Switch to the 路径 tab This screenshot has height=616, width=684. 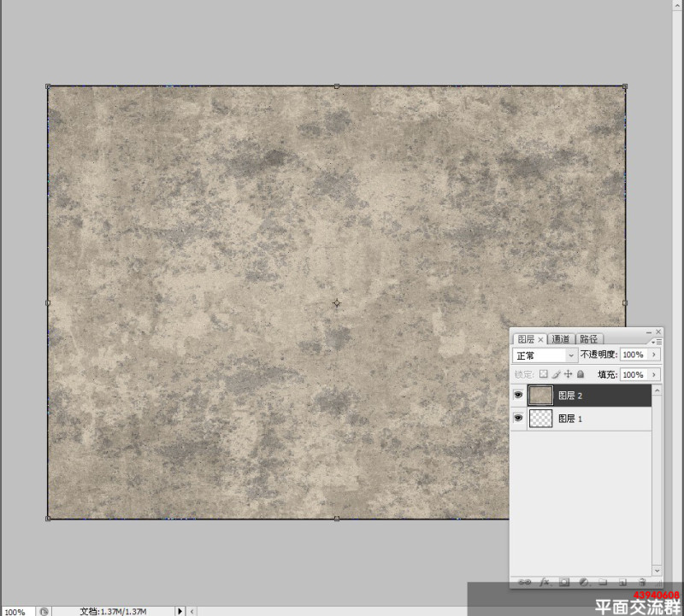coord(588,338)
